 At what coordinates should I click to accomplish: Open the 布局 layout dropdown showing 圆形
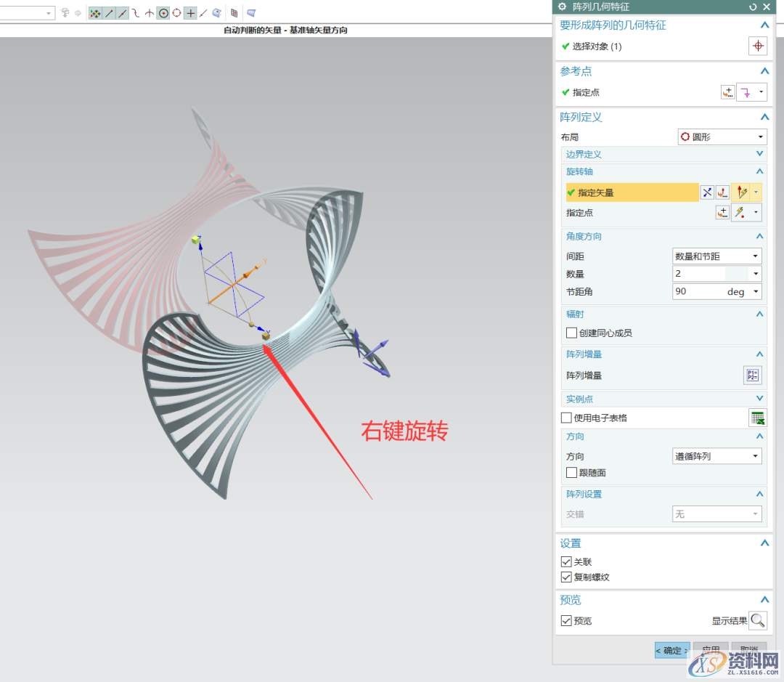[x=722, y=137]
